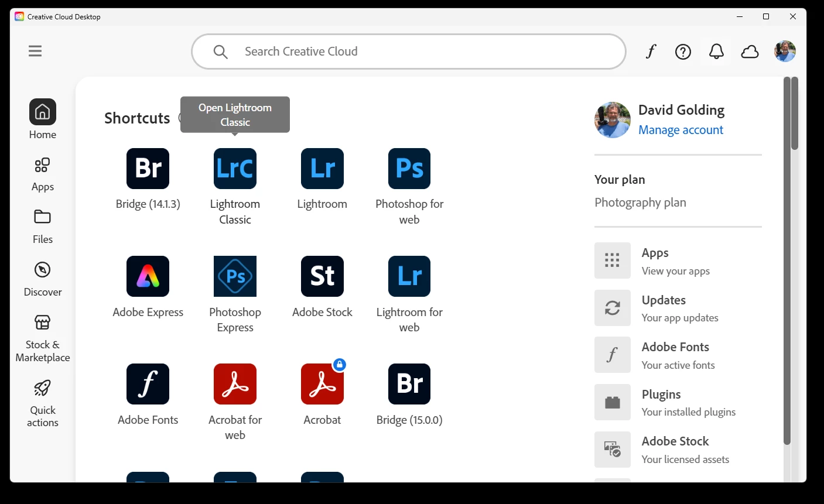
Task: Open the Adobe Stock St shortcut
Action: 322,276
